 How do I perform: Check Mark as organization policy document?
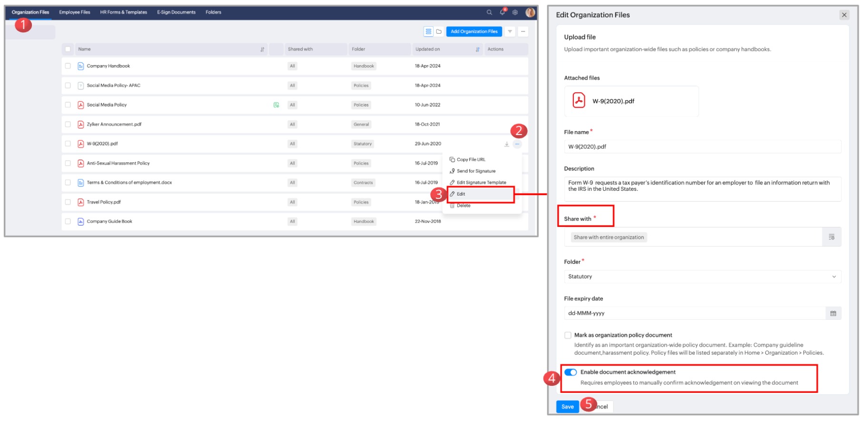coord(568,335)
